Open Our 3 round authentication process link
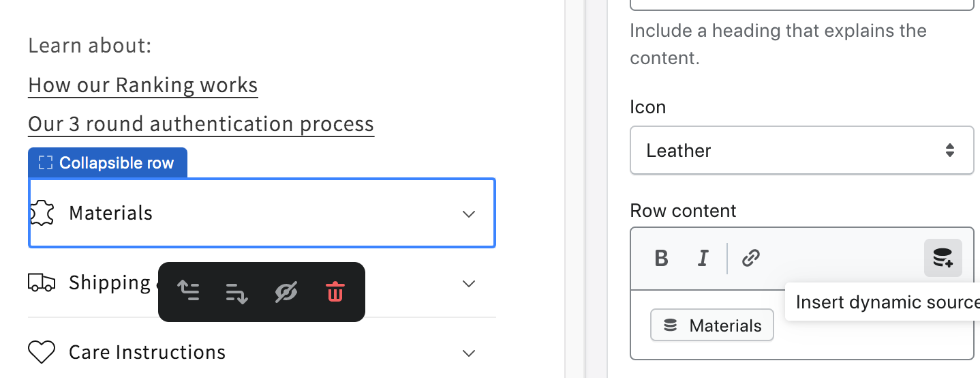The width and height of the screenshot is (980, 378). pos(201,124)
